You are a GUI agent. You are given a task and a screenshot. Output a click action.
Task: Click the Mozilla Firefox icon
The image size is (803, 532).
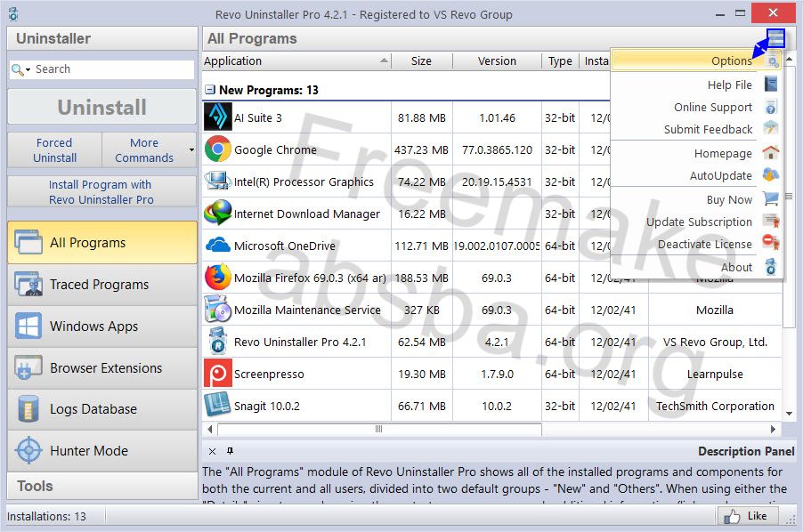click(x=217, y=277)
